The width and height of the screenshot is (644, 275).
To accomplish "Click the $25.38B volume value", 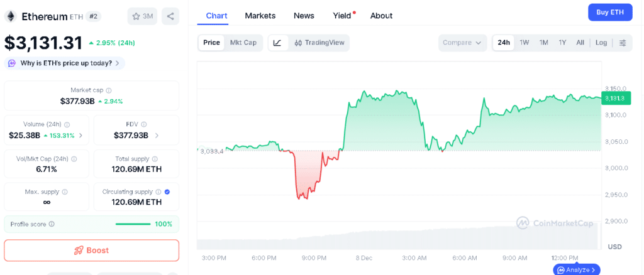I will click(x=25, y=136).
